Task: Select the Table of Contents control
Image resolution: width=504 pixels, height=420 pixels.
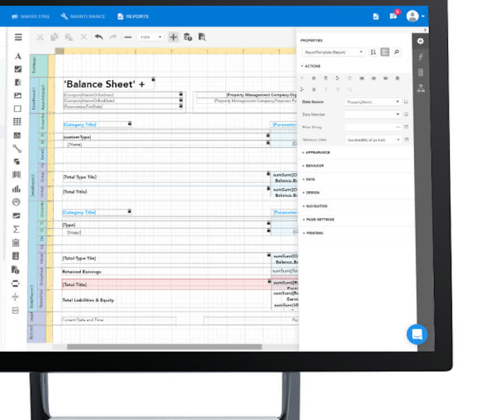Action: tap(16, 256)
